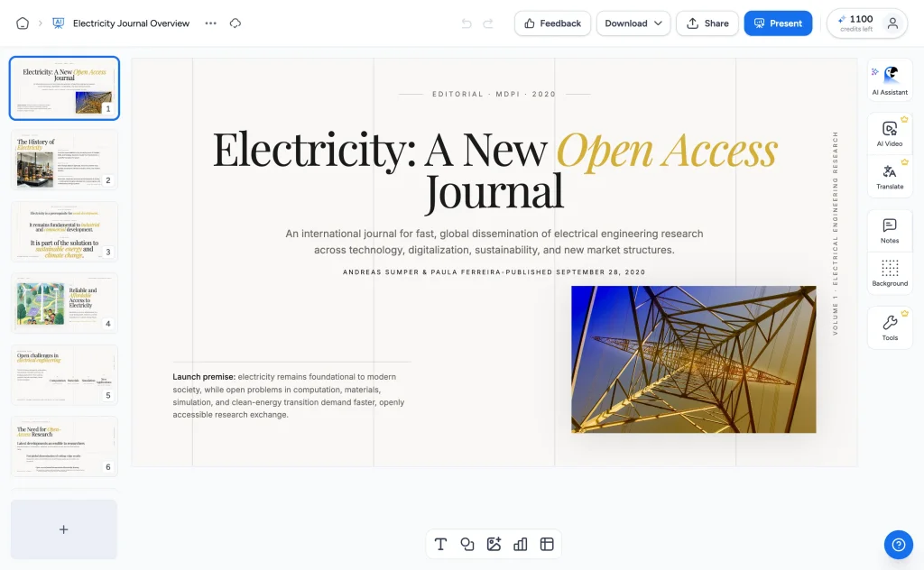Open the Tools panel
This screenshot has height=570, width=924.
point(890,328)
